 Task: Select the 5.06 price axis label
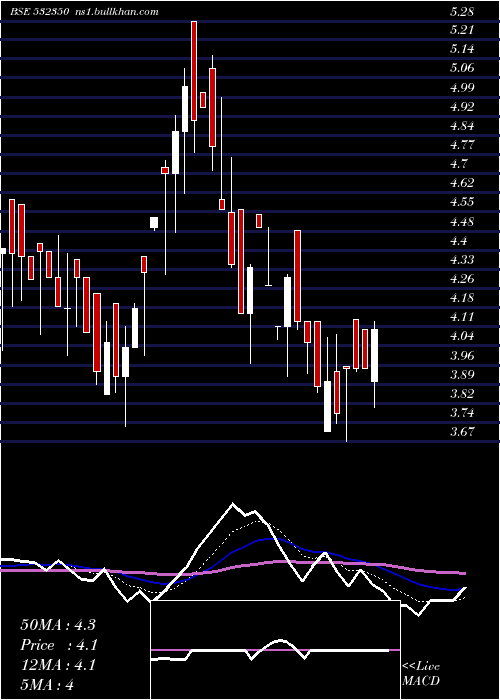coord(462,68)
